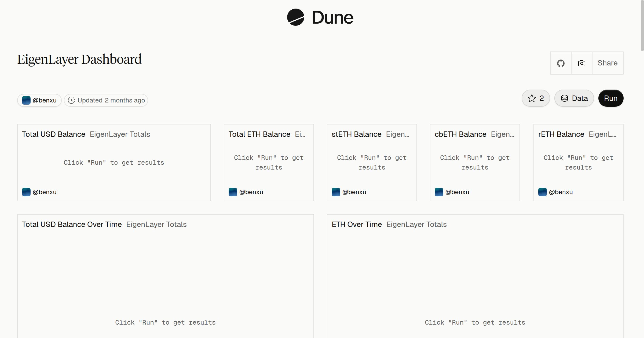Viewport: 644px width, 338px height.
Task: Click the benxu avatar on the cbETH Balance card
Action: point(439,192)
